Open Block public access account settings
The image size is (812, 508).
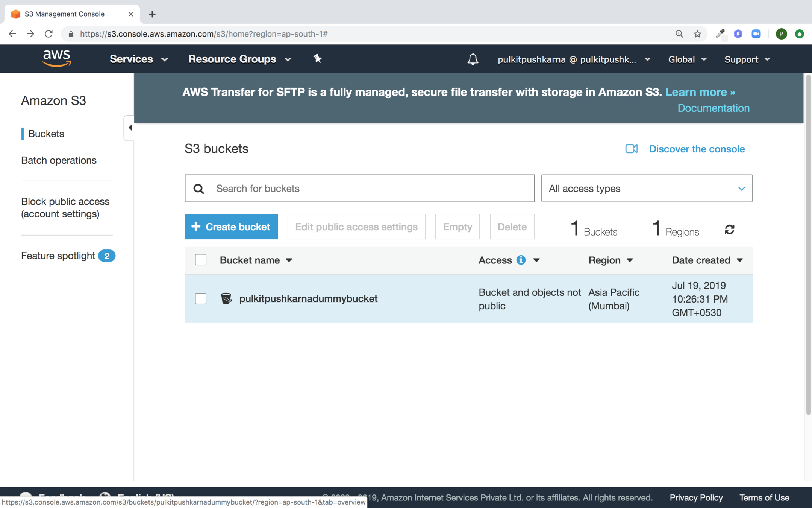[65, 207]
